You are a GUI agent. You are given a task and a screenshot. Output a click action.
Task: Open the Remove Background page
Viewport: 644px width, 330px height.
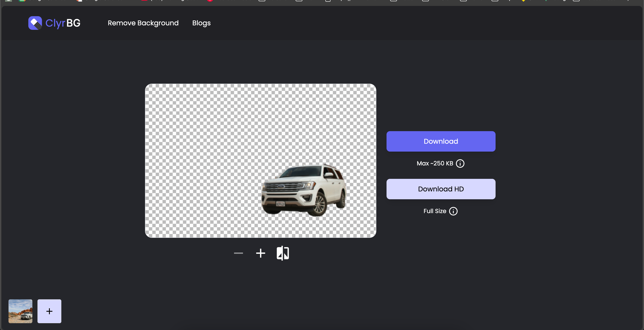(x=143, y=23)
